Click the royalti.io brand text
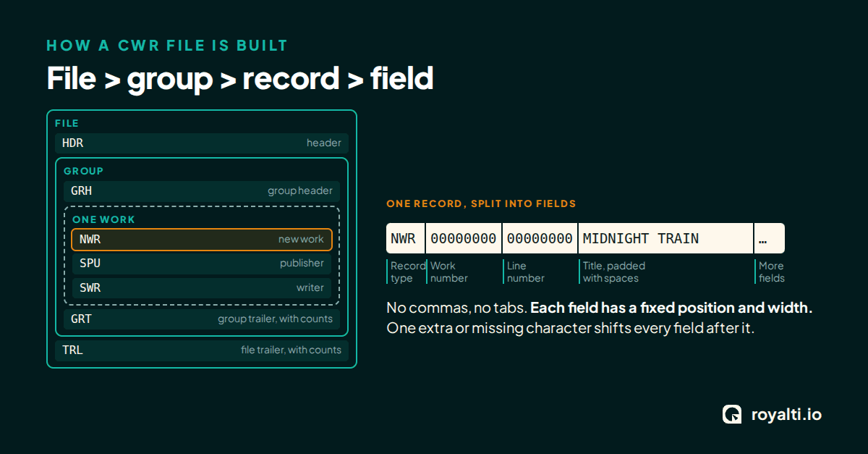868x454 pixels. coord(786,415)
